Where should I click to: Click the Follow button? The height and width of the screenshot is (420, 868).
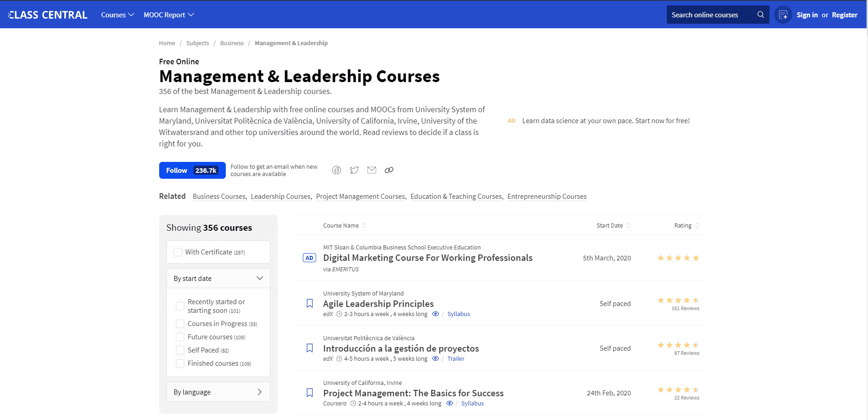click(x=192, y=170)
